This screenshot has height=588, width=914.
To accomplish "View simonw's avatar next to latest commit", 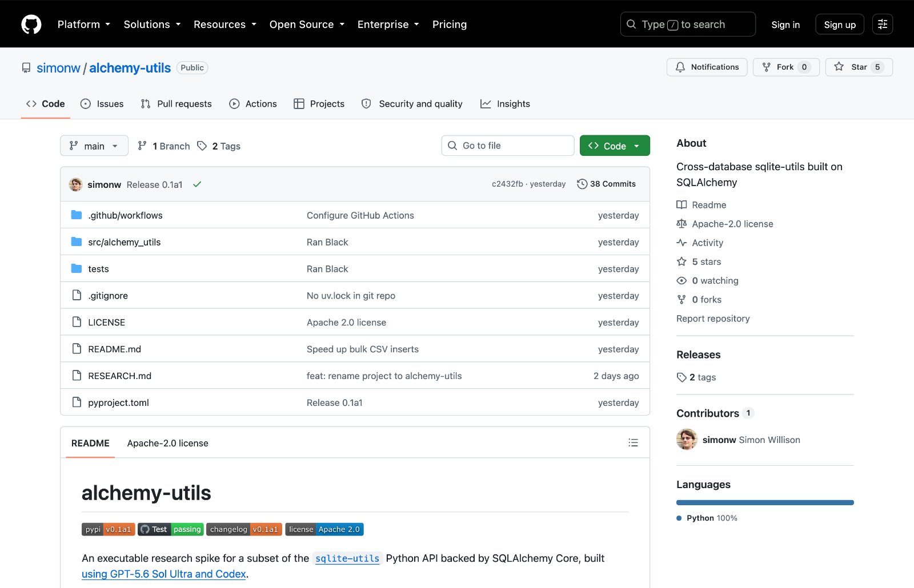I will 75,184.
